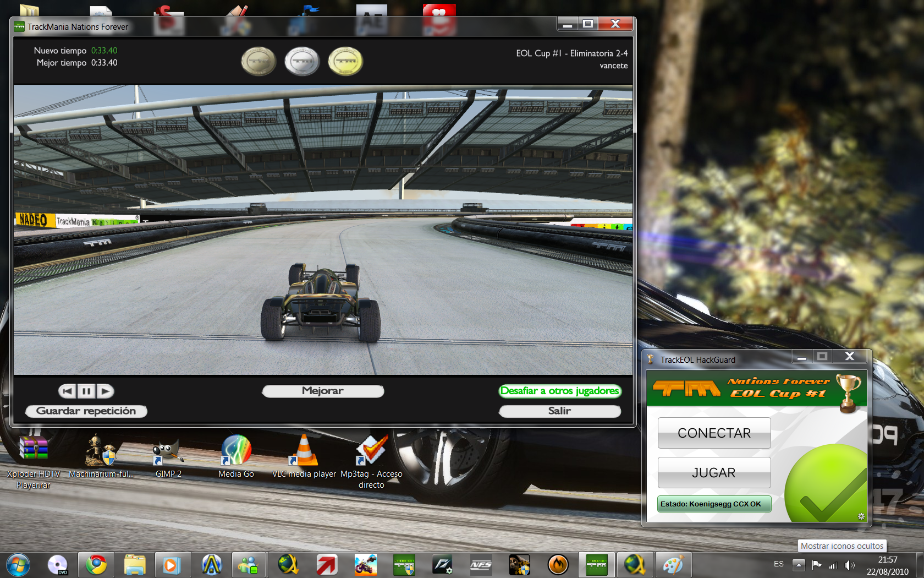The height and width of the screenshot is (578, 924).
Task: Open the Windows Start menu
Action: pos(18,565)
